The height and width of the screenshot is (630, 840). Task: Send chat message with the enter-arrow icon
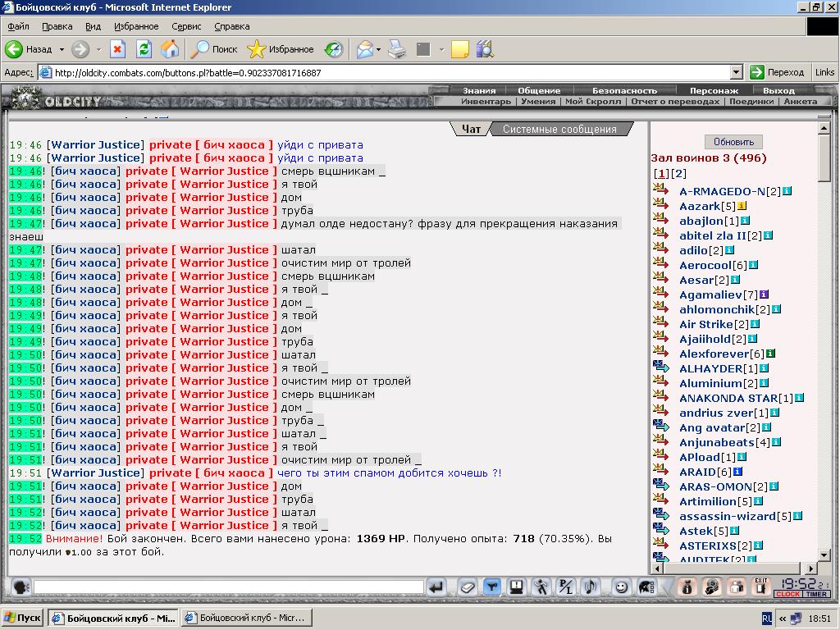(437, 587)
